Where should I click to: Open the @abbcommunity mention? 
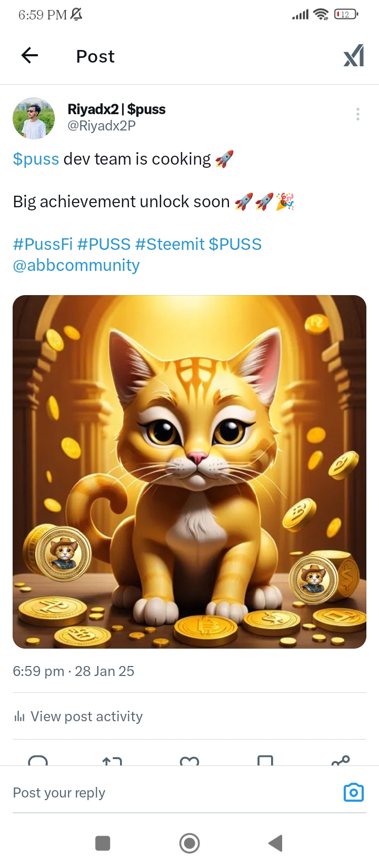(x=76, y=265)
